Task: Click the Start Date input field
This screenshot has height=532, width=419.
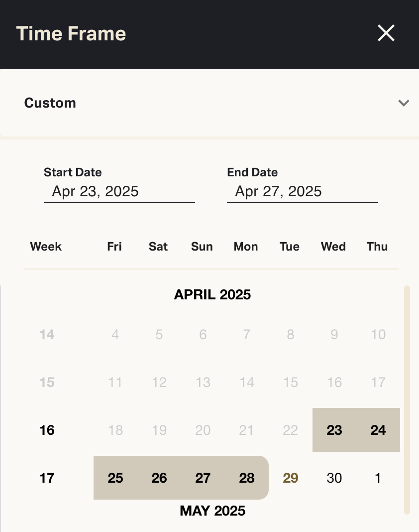Action: (119, 192)
